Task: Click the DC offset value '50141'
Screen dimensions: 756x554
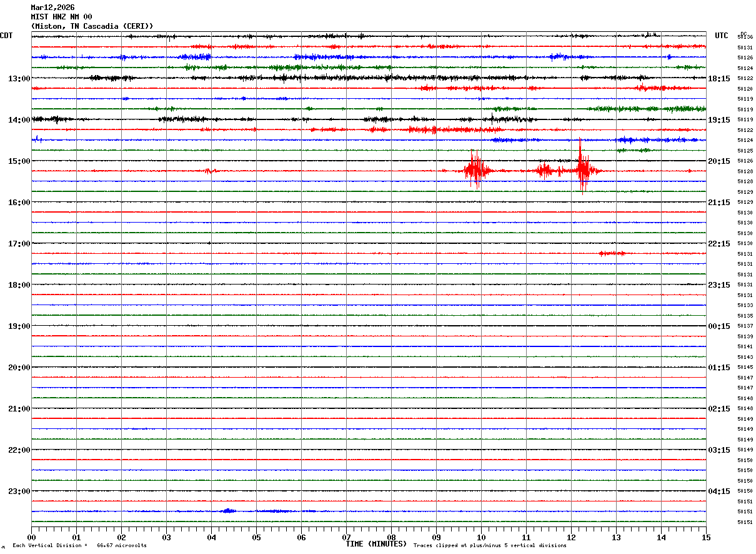Action: coord(745,346)
